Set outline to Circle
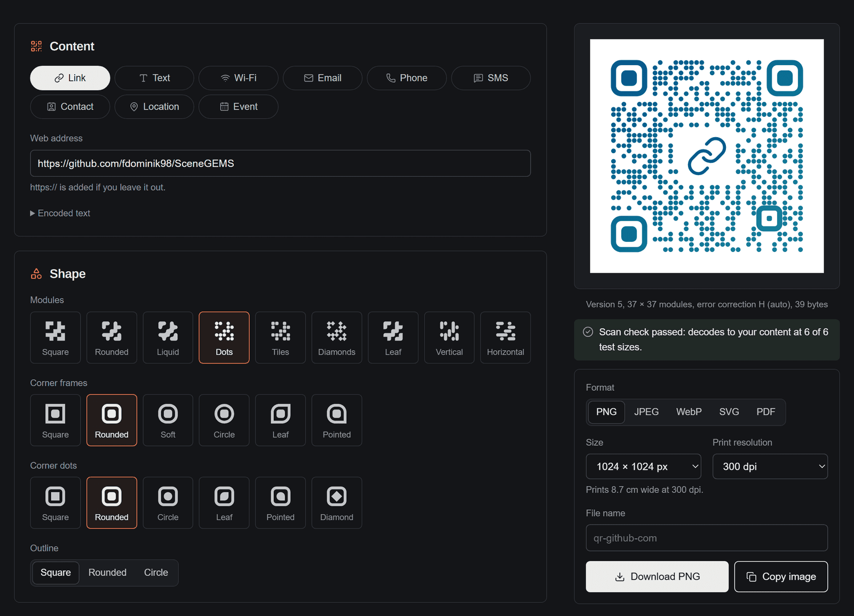 tap(156, 573)
